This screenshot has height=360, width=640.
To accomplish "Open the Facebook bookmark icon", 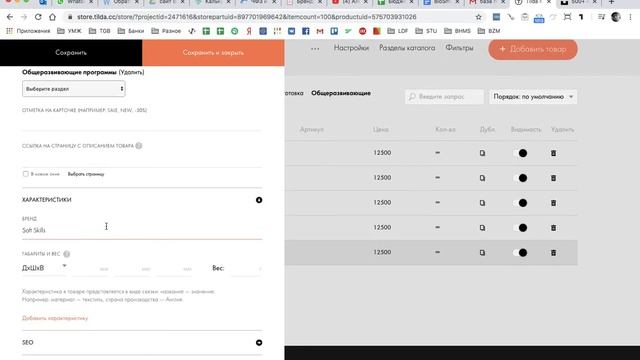I will pos(306,31).
